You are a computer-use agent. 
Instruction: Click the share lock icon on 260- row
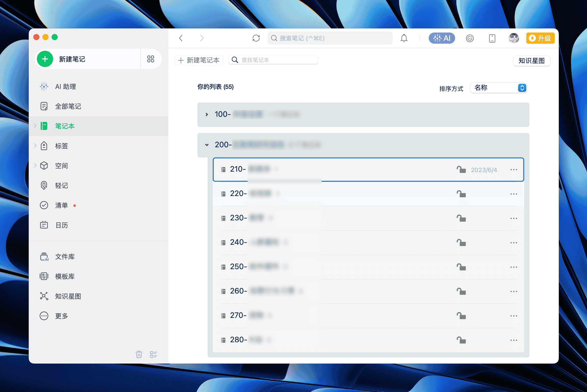point(461,291)
